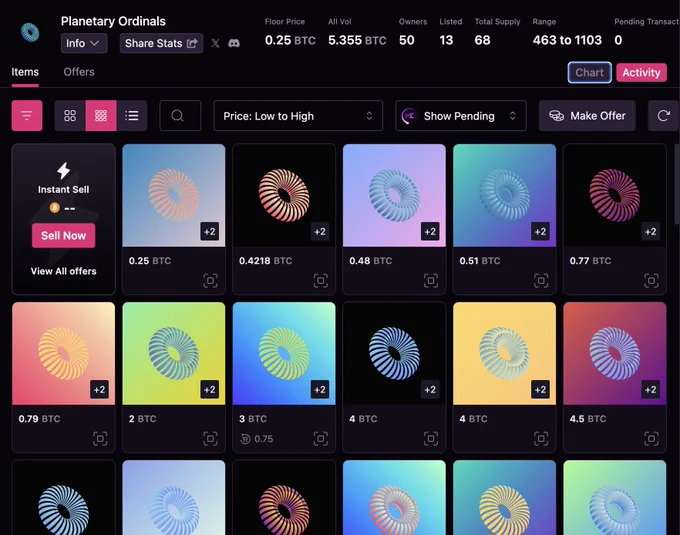Click the +2 badge on 0.51 BTC item

tap(540, 232)
